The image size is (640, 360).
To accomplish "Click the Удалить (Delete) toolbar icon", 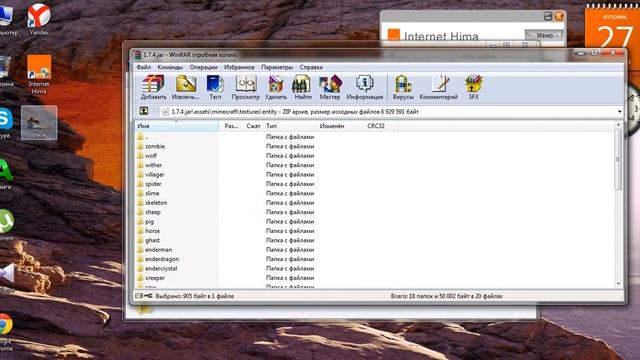I will coord(276,87).
